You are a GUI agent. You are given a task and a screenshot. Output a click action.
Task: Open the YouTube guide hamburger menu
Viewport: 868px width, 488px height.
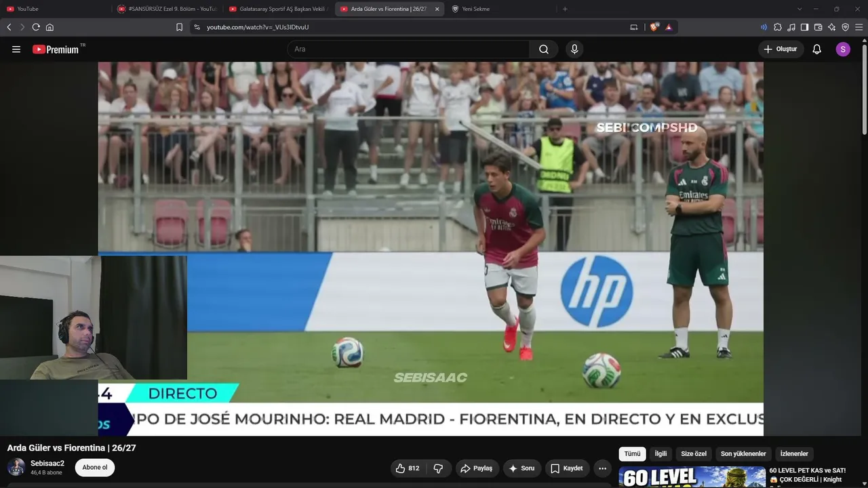pyautogui.click(x=16, y=49)
